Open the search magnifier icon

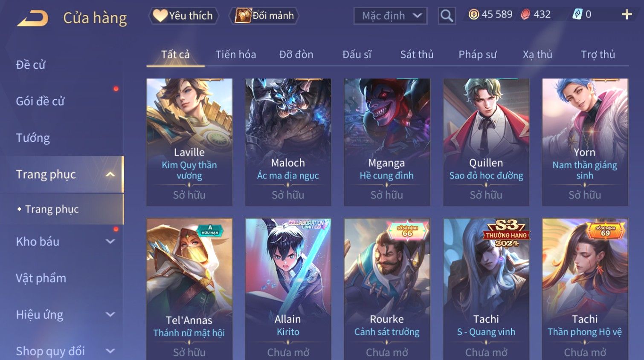[447, 16]
